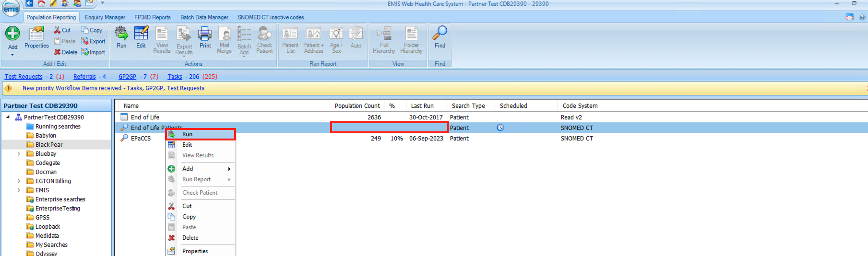Open the EMIS application menu button
This screenshot has height=256, width=868.
tap(11, 7)
